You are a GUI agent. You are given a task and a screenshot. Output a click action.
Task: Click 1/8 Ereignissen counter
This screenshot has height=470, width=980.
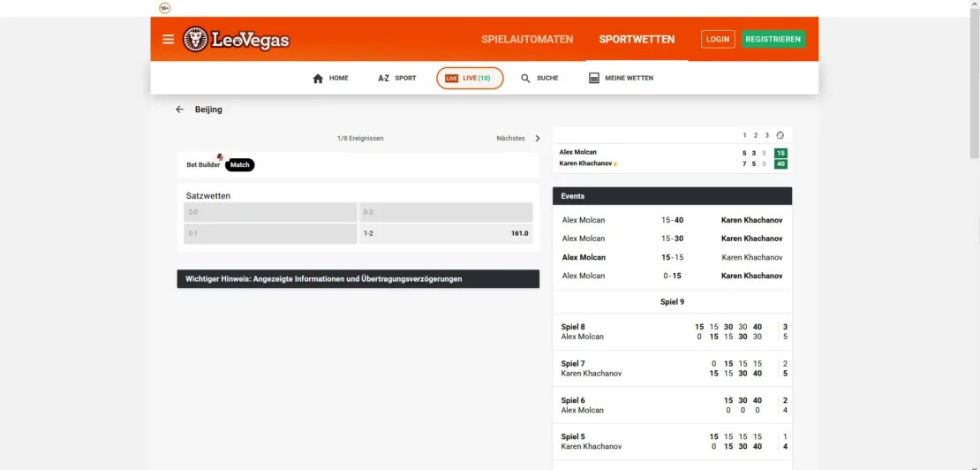(x=360, y=138)
